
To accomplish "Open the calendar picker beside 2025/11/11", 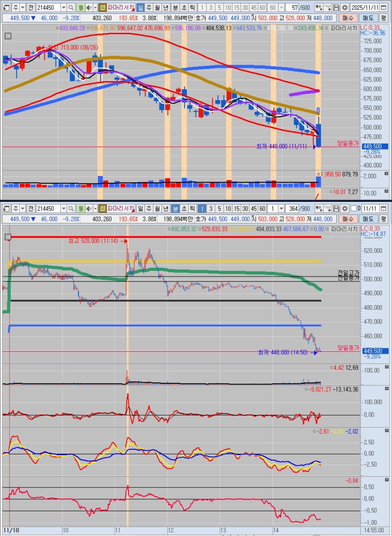I will pos(384,8).
